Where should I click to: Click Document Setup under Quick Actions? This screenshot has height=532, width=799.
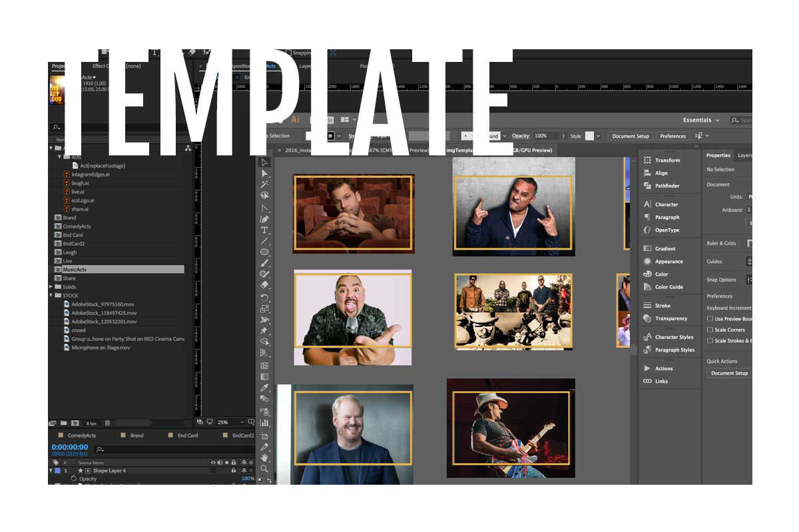coord(729,374)
